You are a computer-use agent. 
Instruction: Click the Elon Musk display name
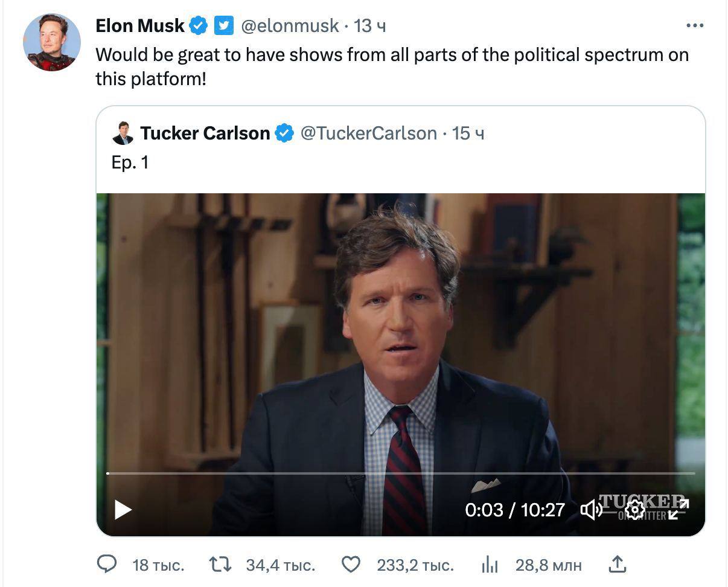click(140, 25)
